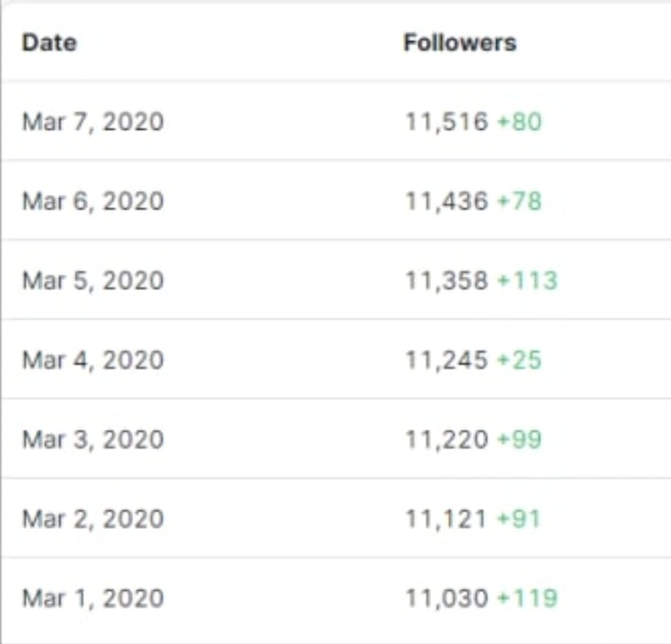Viewport: 671px width, 644px height.
Task: Select the Mar 7, 2020 date cell
Action: 93,122
